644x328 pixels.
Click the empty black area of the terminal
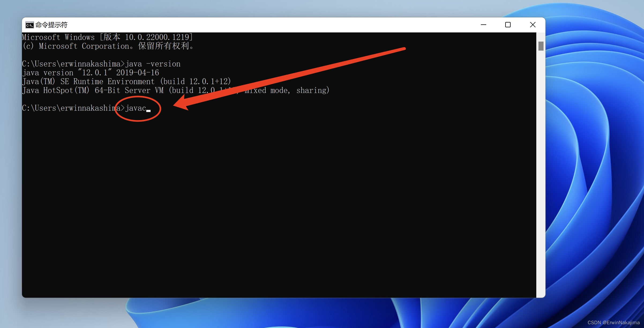268,201
